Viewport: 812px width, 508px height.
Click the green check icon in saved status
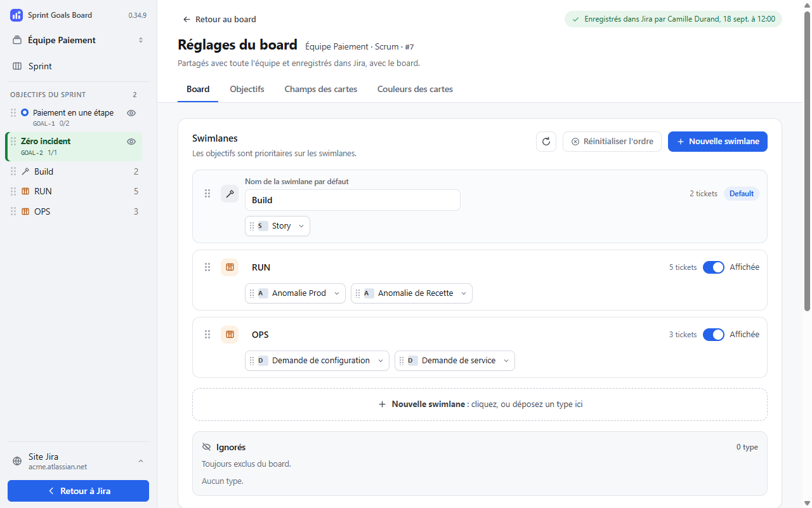click(x=575, y=19)
